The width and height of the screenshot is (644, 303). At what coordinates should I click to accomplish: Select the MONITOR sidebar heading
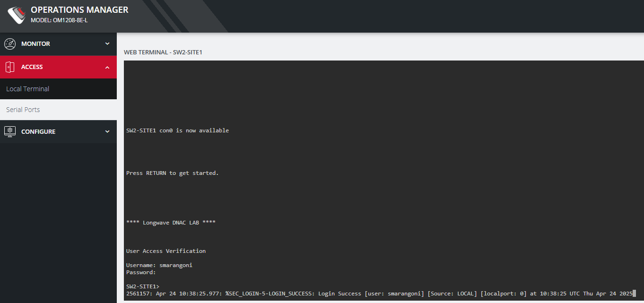37,43
